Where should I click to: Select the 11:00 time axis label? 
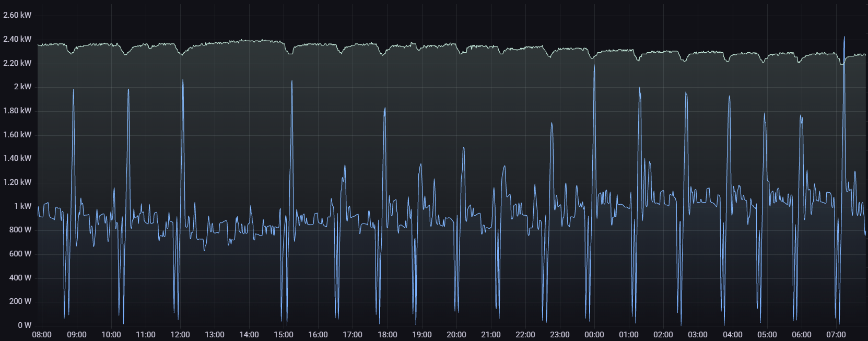pyautogui.click(x=145, y=335)
